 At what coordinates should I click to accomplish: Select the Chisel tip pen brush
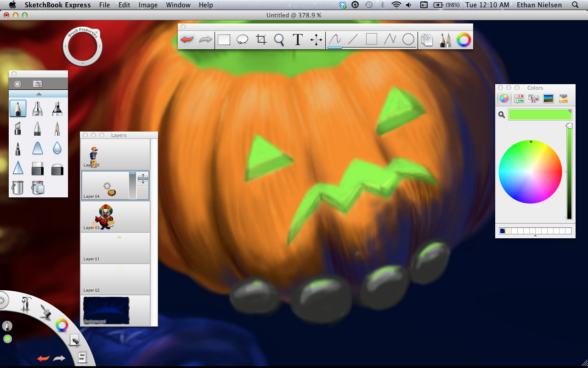tap(18, 128)
